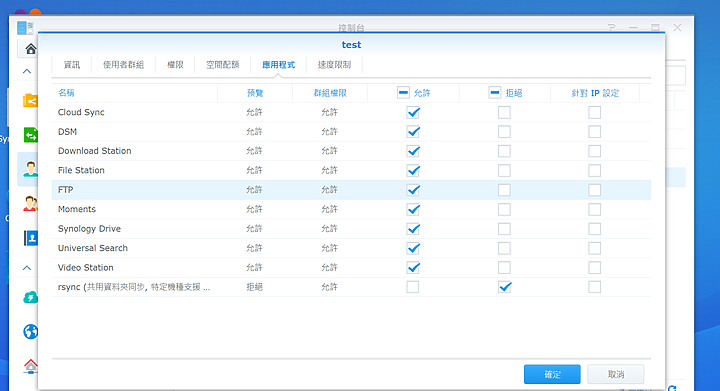
Task: Open QuickConnect cloud icon in sidebar
Action: (x=30, y=297)
